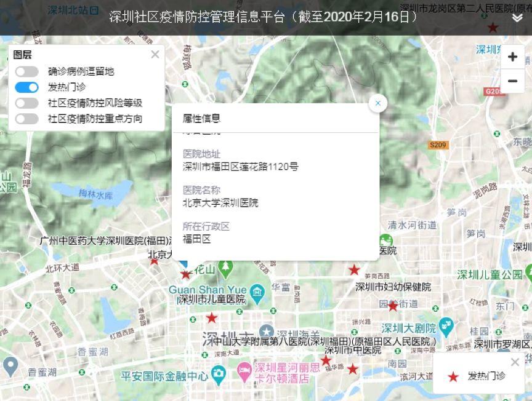Click the 深圳市 city hall star marker
Screen dimensions: 532x401
pos(267,331)
